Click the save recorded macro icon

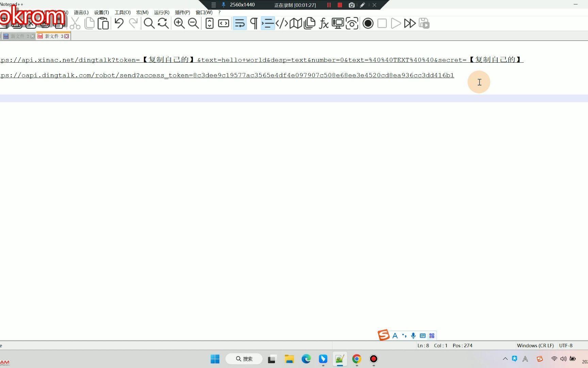424,24
